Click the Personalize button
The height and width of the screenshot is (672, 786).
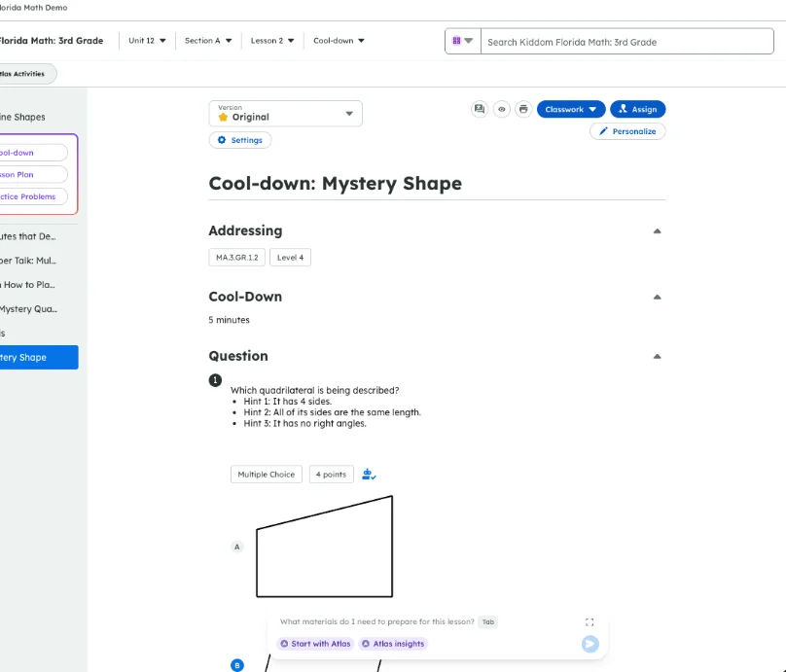click(x=627, y=131)
